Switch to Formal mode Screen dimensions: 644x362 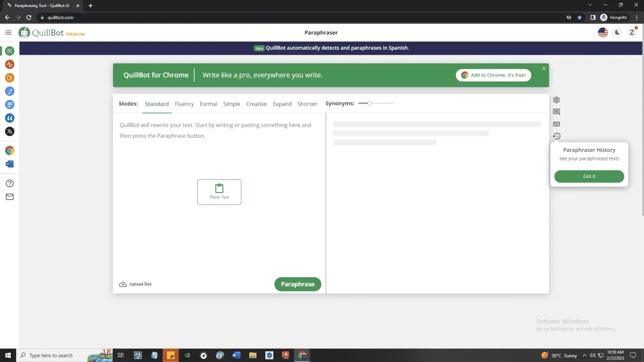coord(208,104)
